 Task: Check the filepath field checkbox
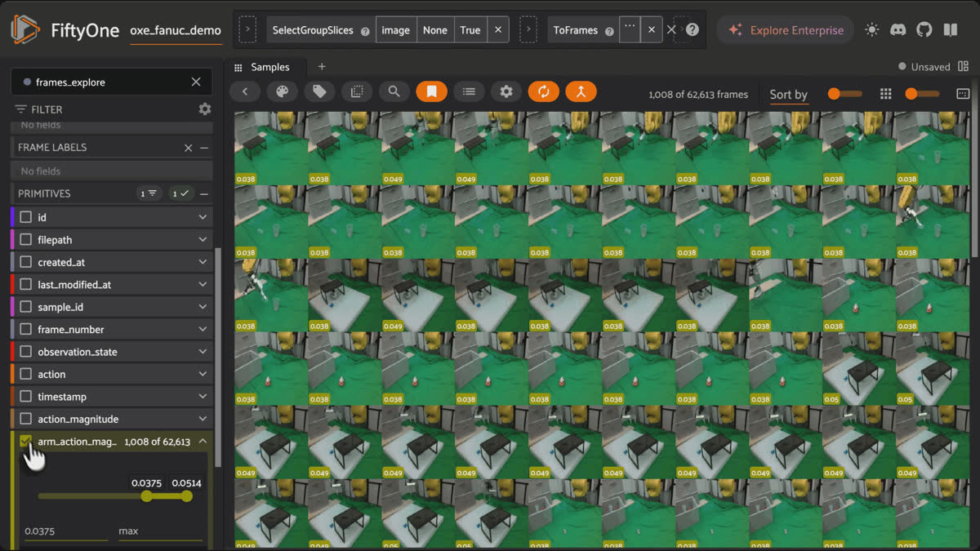click(x=26, y=240)
